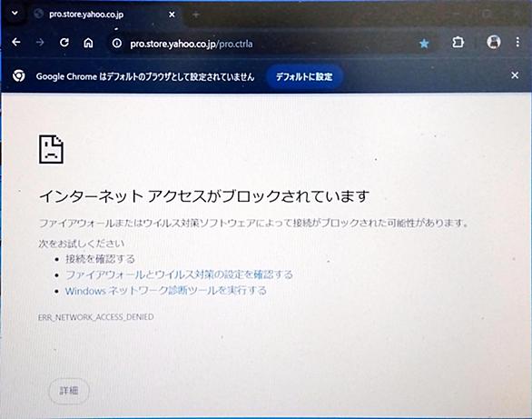Click the forward navigation arrow
Screen dimensions: 532x419
coord(40,43)
